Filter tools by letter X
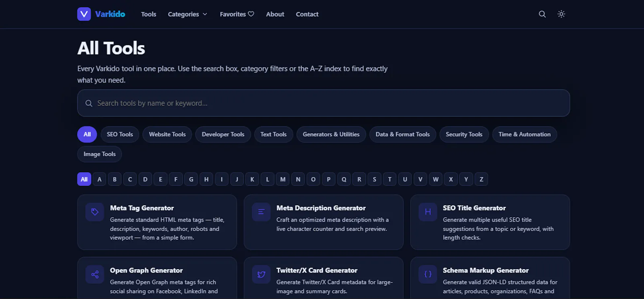The height and width of the screenshot is (299, 644). coord(451,179)
